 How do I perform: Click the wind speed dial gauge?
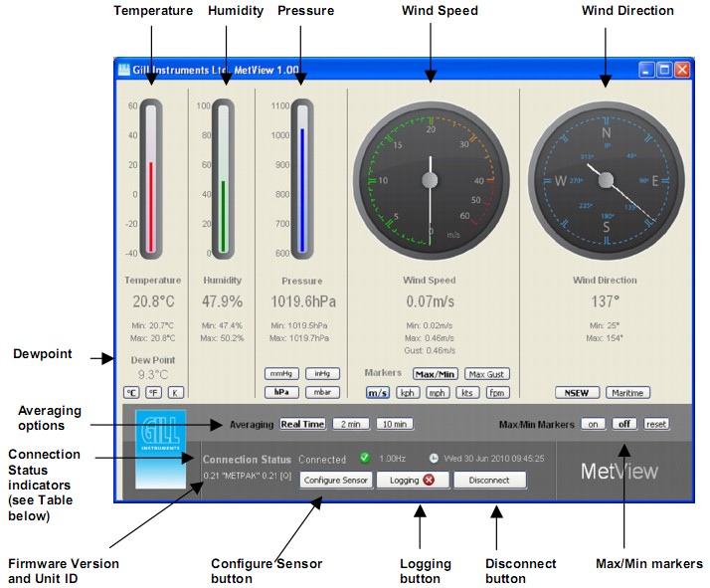(x=430, y=179)
